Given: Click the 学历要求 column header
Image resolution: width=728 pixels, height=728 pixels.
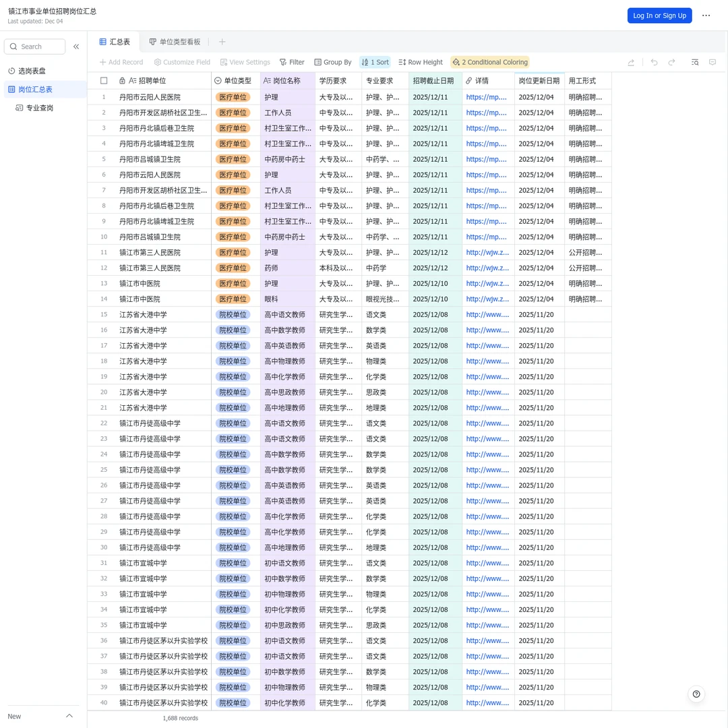Looking at the screenshot, I should coord(338,81).
